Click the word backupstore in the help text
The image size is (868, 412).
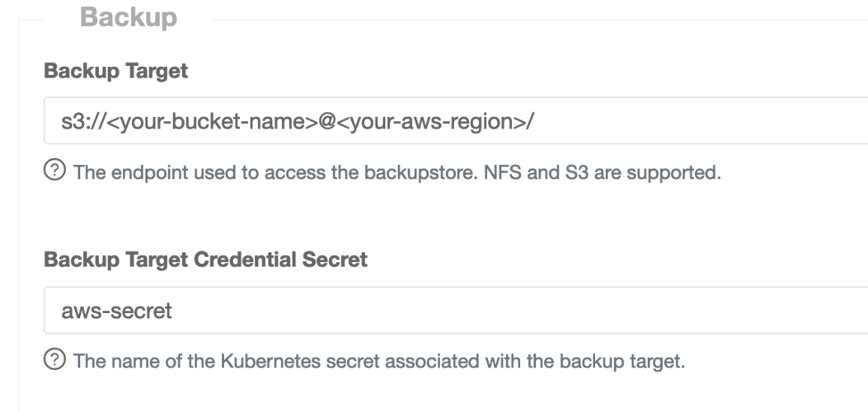(x=419, y=172)
